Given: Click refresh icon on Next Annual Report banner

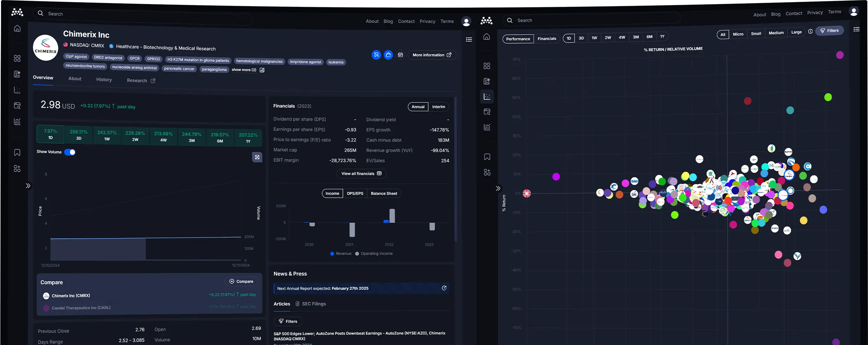Looking at the screenshot, I should pos(444,288).
